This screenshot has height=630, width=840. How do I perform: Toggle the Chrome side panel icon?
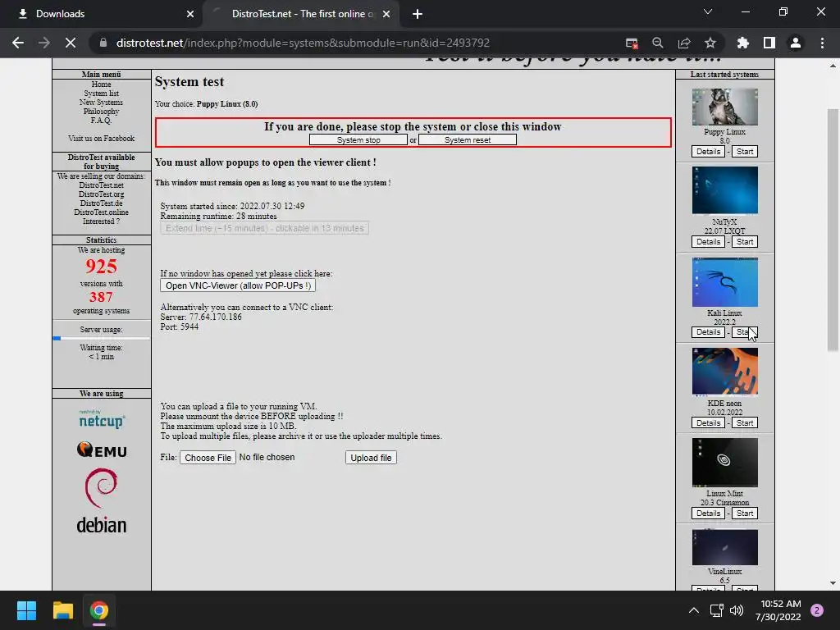(x=769, y=43)
